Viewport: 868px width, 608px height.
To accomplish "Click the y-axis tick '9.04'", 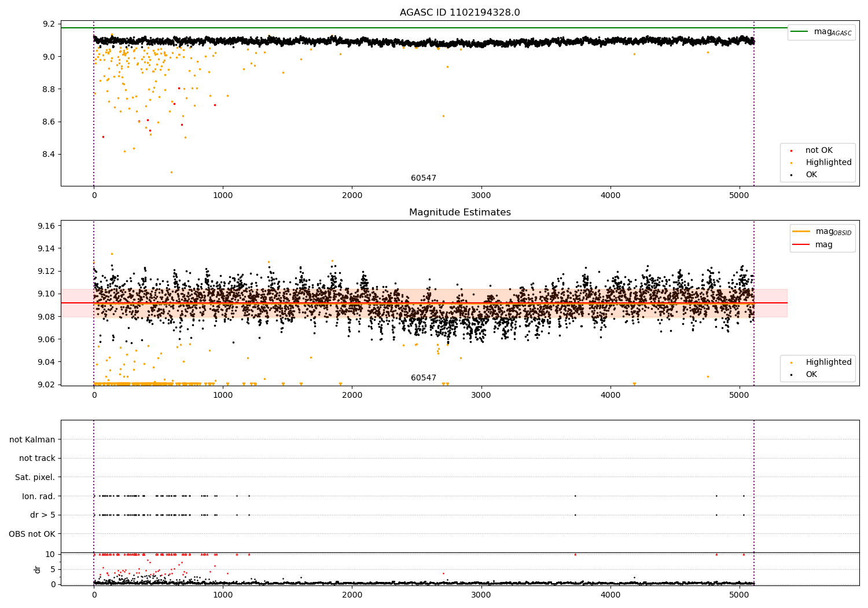I will tap(47, 362).
